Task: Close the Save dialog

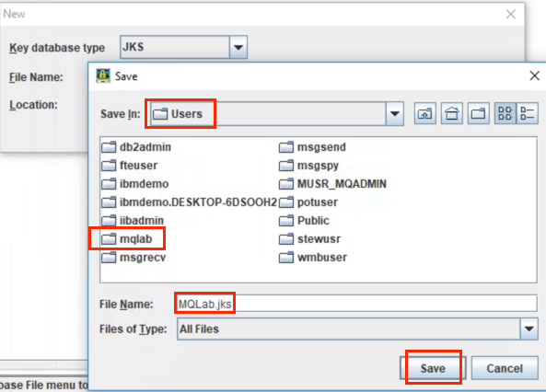Action: click(535, 75)
